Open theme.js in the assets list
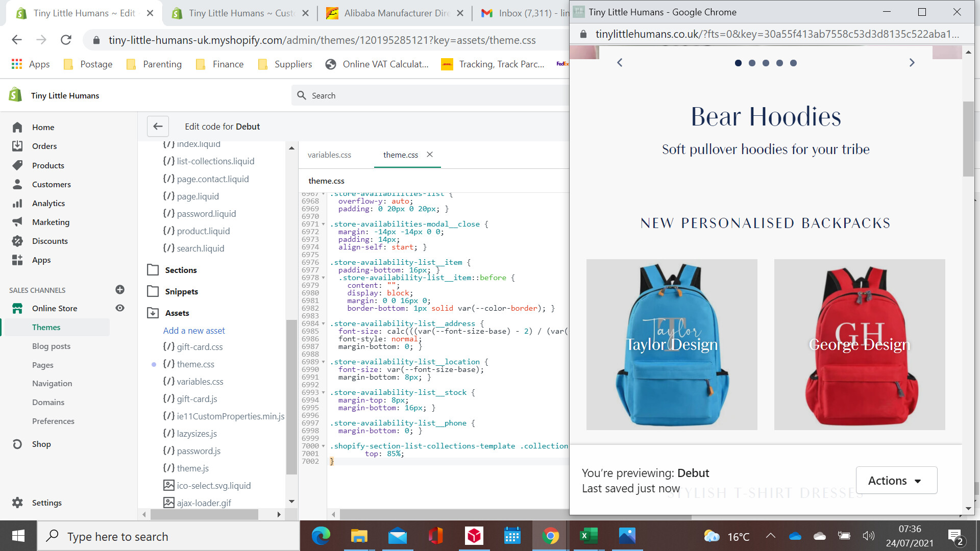 192,468
